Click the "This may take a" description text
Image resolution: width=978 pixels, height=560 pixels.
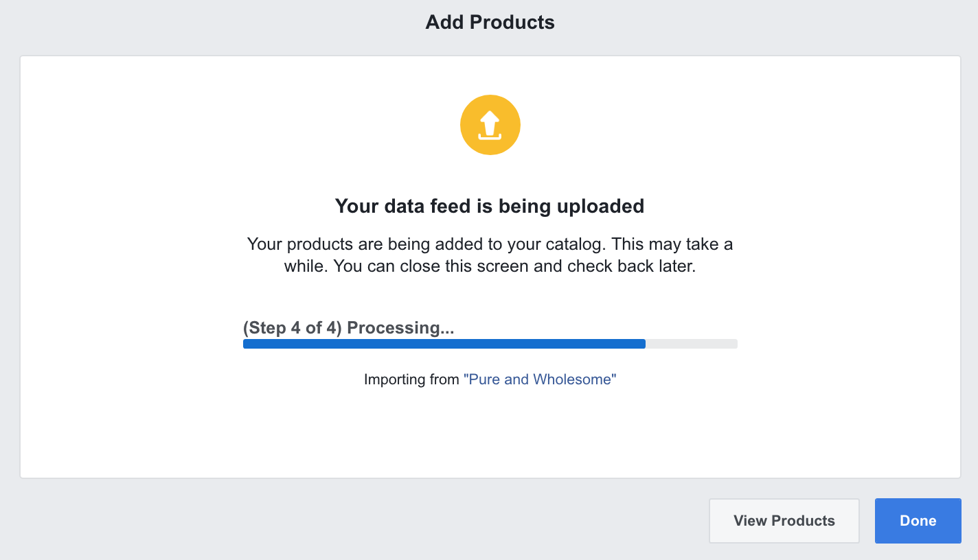pyautogui.click(x=672, y=244)
